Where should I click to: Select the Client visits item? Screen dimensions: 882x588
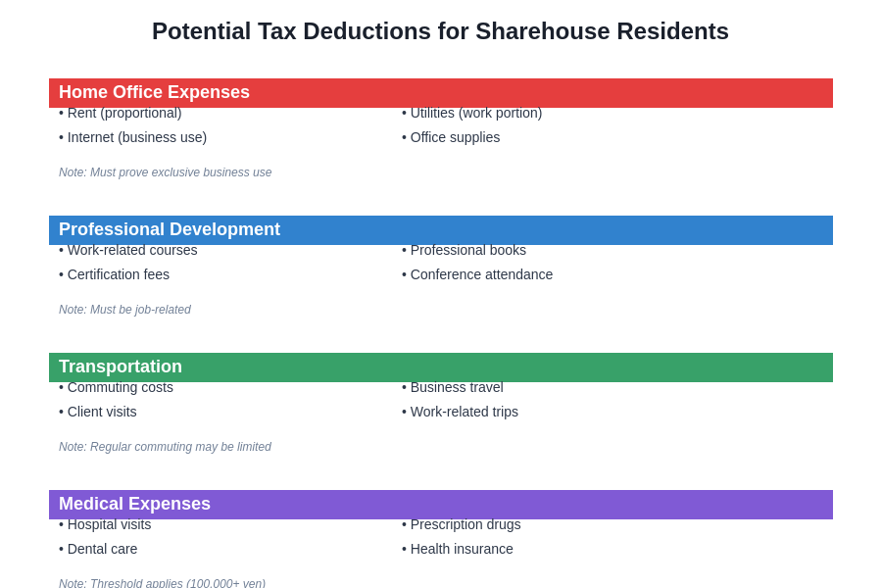pyautogui.click(x=97, y=412)
